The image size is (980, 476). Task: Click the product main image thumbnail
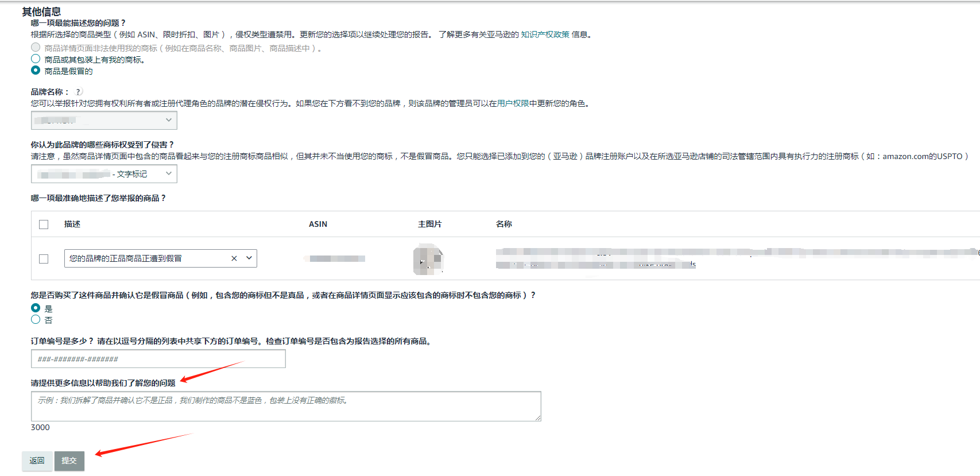coord(428,259)
